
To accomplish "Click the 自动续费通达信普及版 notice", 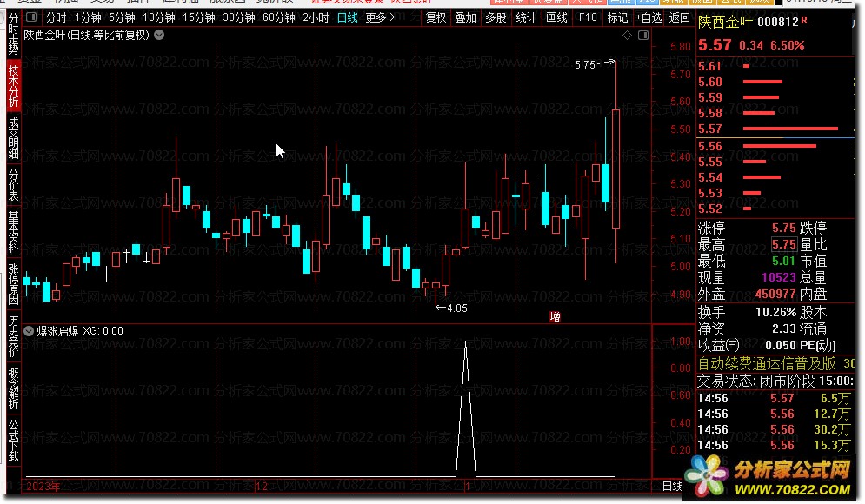I will click(x=767, y=364).
